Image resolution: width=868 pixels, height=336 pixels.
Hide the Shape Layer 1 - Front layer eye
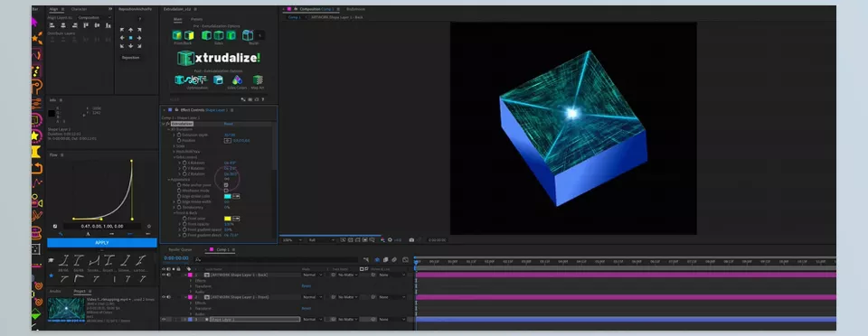point(164,297)
